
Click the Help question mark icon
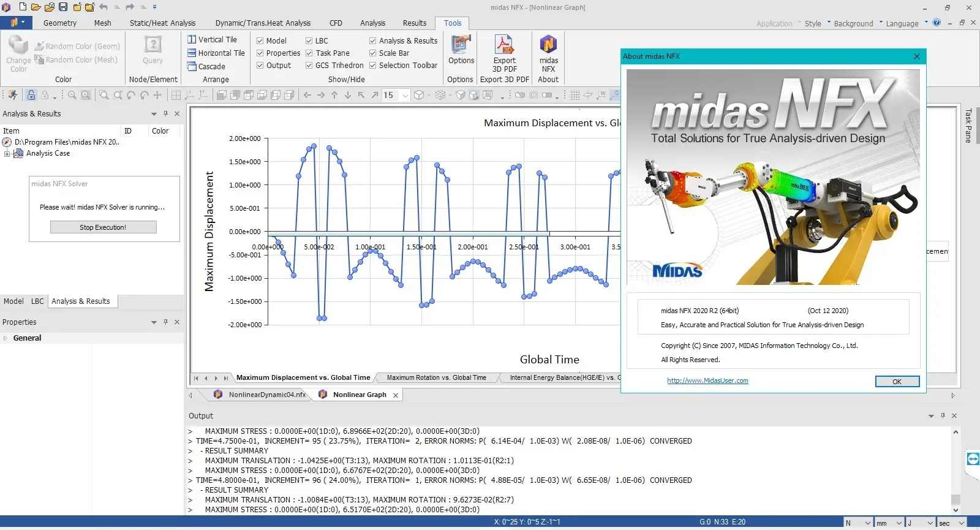(x=937, y=23)
